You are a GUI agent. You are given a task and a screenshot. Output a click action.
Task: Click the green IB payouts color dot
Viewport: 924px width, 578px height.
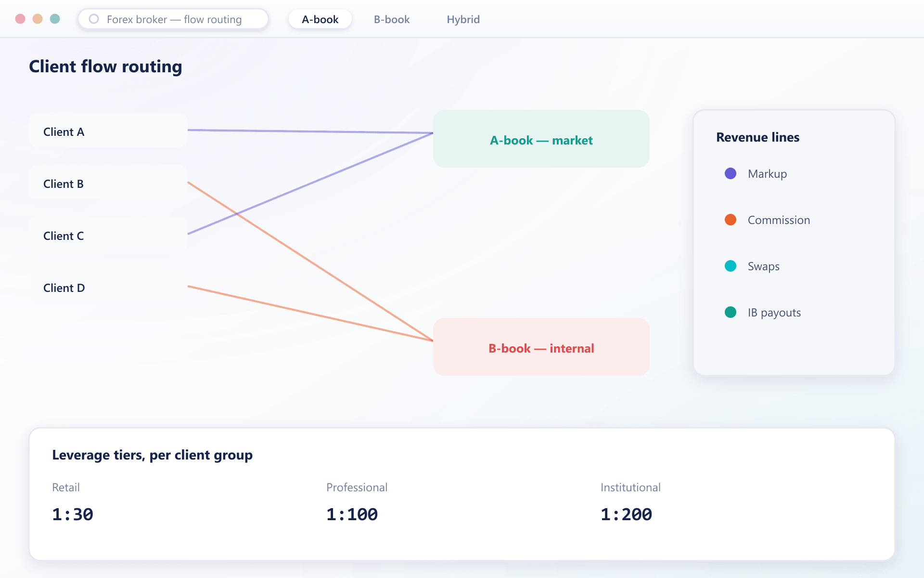point(731,312)
